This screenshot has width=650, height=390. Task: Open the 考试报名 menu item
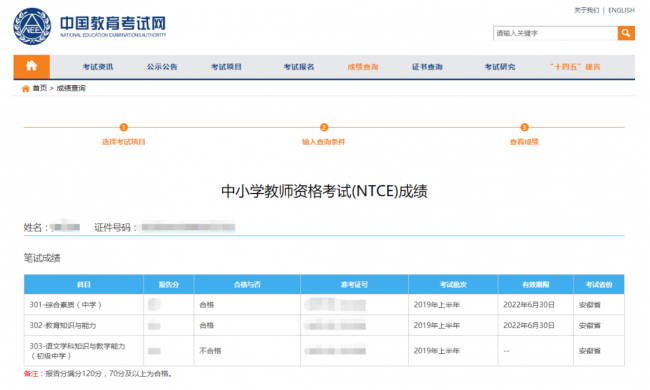[x=299, y=67]
